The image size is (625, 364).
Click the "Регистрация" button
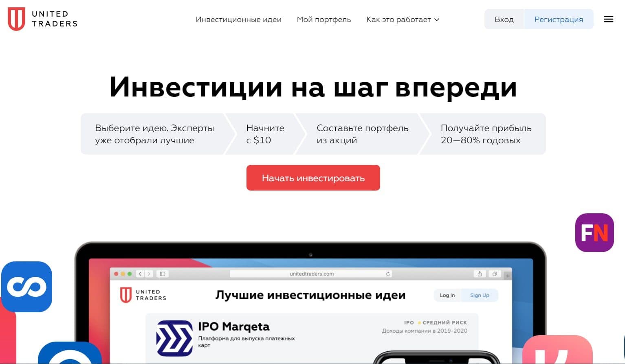pyautogui.click(x=559, y=19)
